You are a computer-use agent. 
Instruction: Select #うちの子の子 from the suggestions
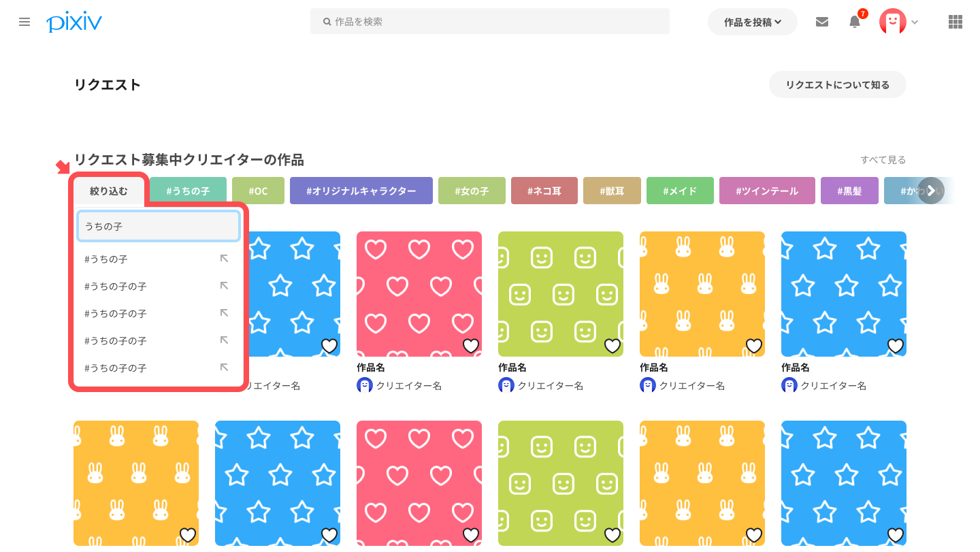coord(116,286)
